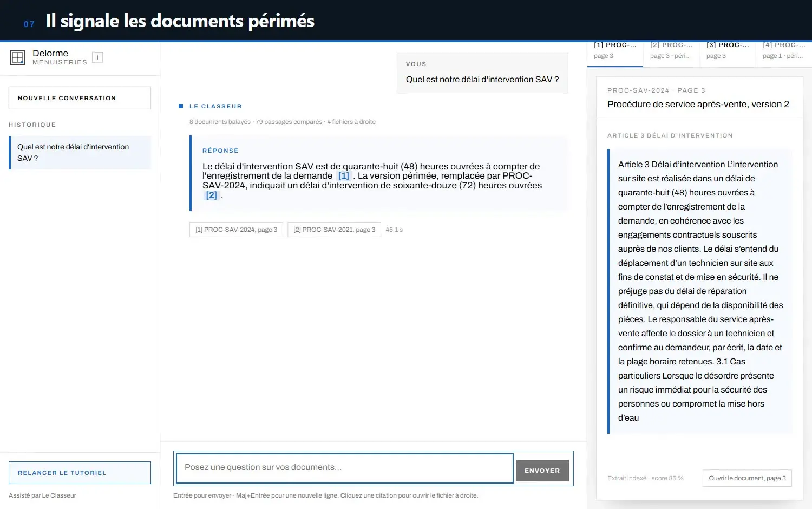The image size is (812, 509).
Task: Click the blue square Le Classeur marker
Action: point(181,106)
